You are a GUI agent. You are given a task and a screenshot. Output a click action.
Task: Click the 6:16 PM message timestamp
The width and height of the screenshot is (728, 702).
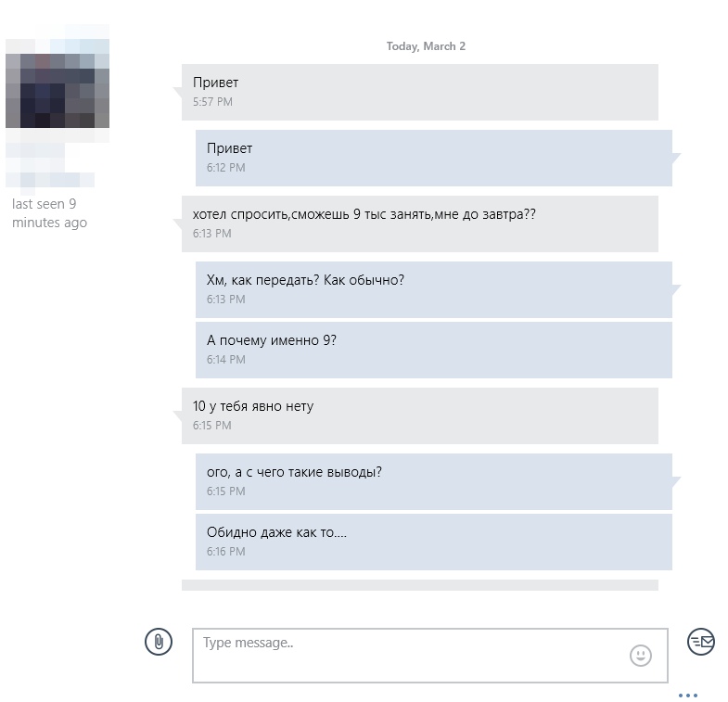coord(226,552)
